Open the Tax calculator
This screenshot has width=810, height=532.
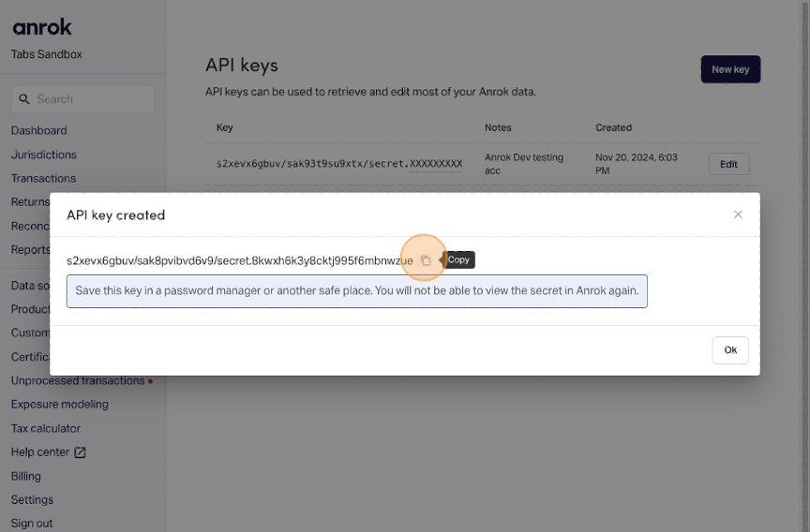tap(46, 428)
